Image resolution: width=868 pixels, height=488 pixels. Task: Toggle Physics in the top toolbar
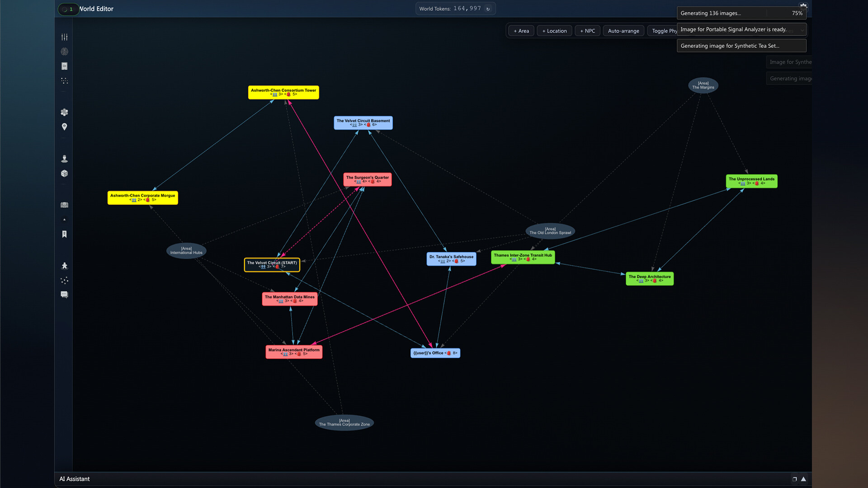point(663,31)
